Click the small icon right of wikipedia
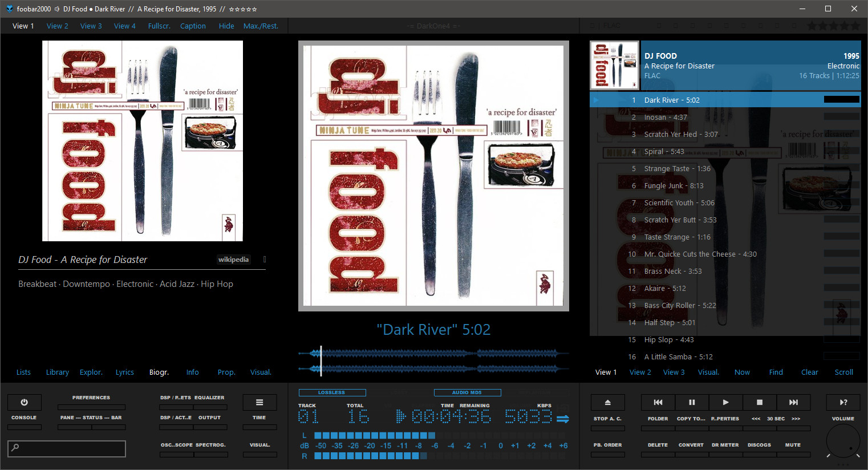868x470 pixels. point(265,260)
